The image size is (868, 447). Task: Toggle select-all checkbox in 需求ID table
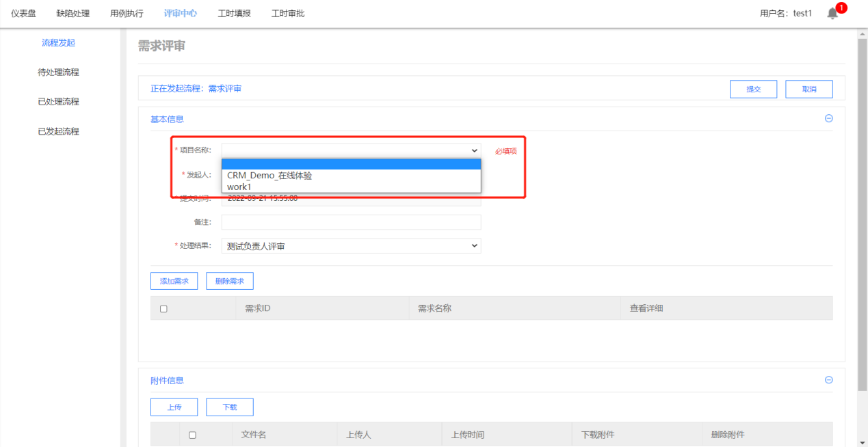(163, 309)
